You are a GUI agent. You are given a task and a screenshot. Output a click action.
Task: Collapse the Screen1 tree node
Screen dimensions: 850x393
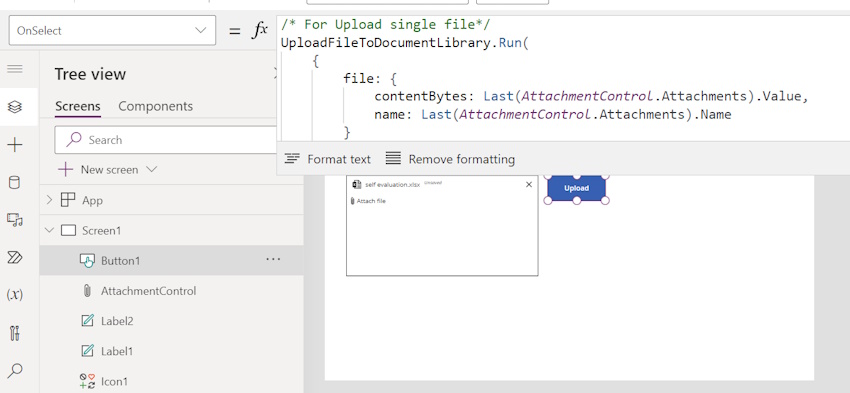(49, 230)
